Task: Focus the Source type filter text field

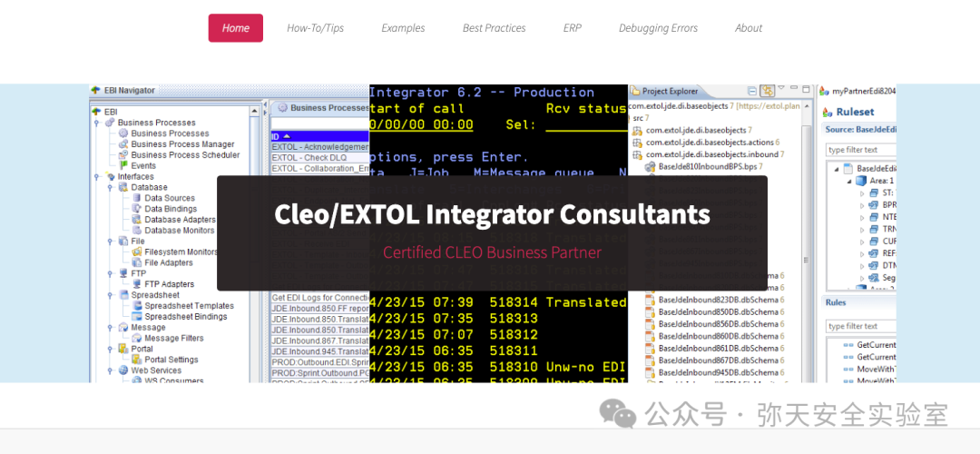Action: [x=860, y=150]
